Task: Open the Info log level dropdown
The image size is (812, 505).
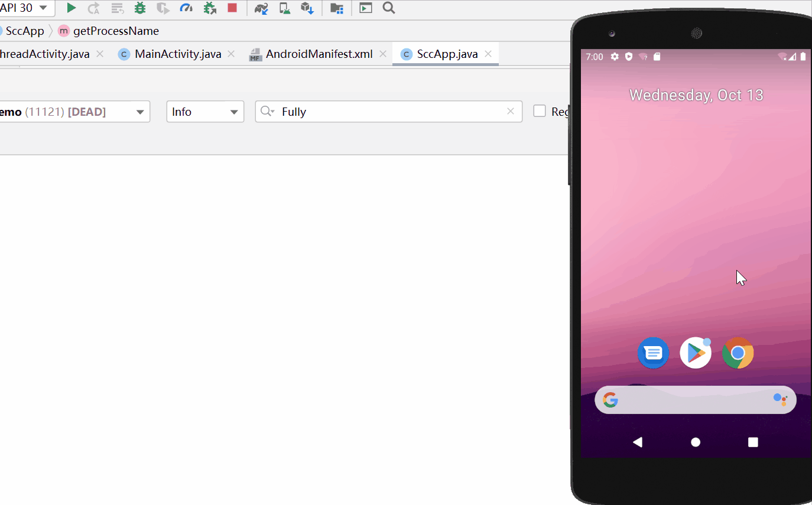Action: tap(205, 112)
